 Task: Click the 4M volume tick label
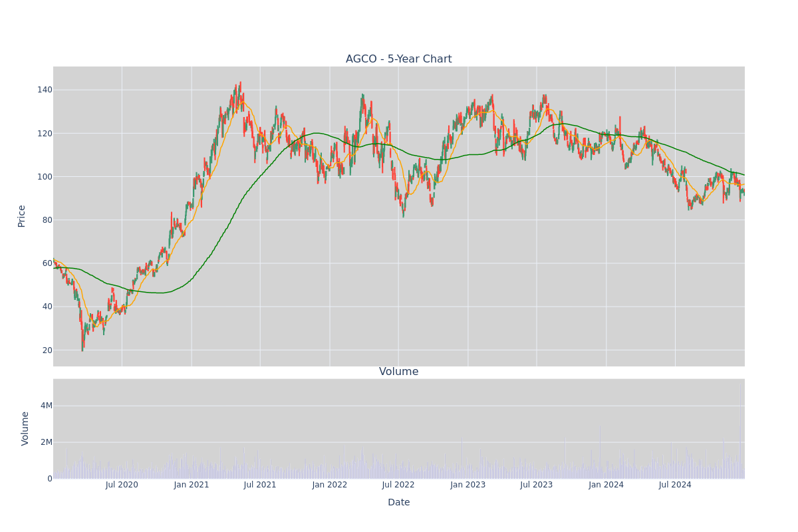[46, 406]
